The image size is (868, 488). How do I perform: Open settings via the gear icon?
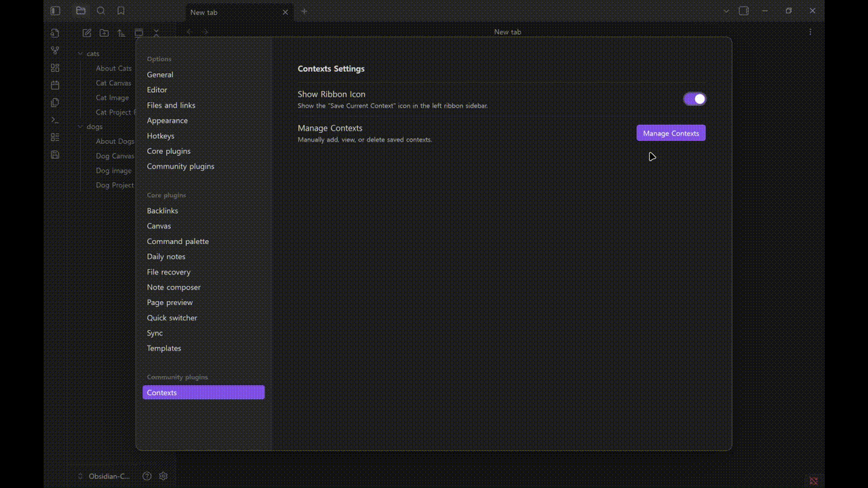coord(163,476)
